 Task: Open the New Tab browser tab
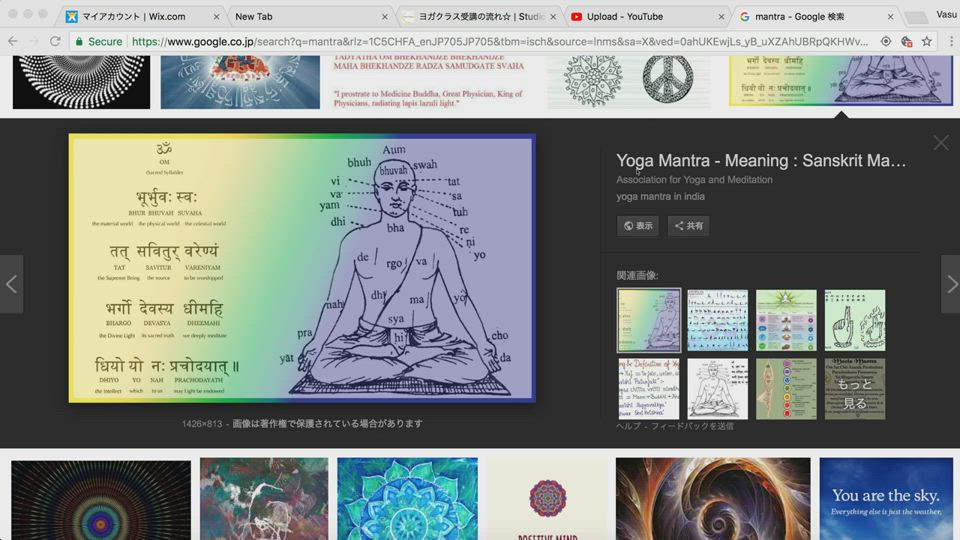pos(300,16)
